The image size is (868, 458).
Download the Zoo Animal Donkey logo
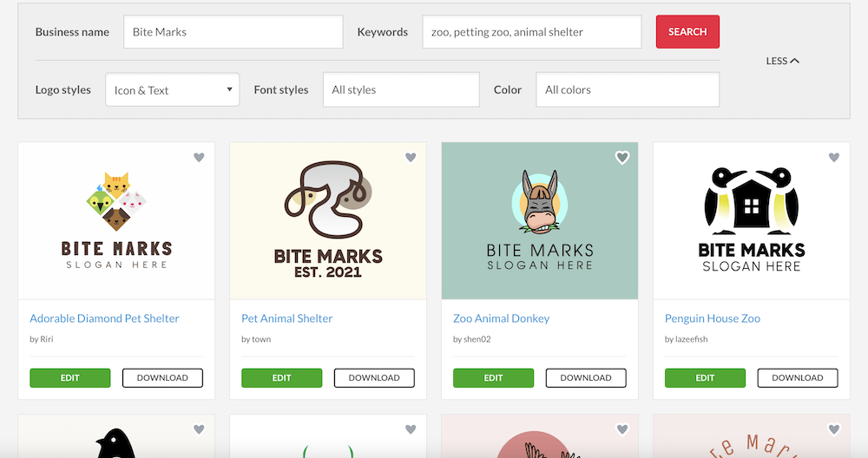586,378
